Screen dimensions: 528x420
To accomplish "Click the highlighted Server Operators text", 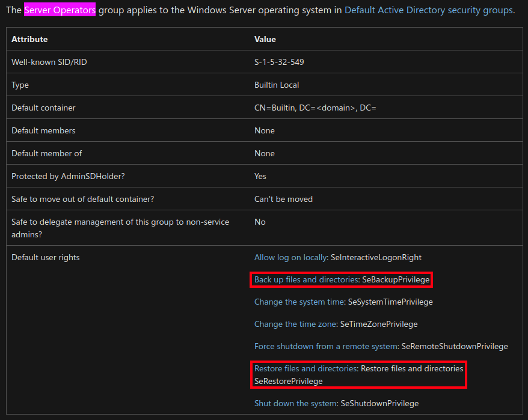I will point(60,10).
